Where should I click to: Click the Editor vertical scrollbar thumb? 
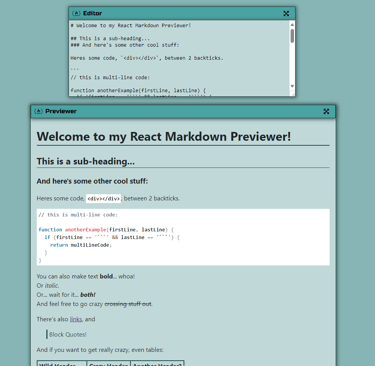click(x=292, y=36)
